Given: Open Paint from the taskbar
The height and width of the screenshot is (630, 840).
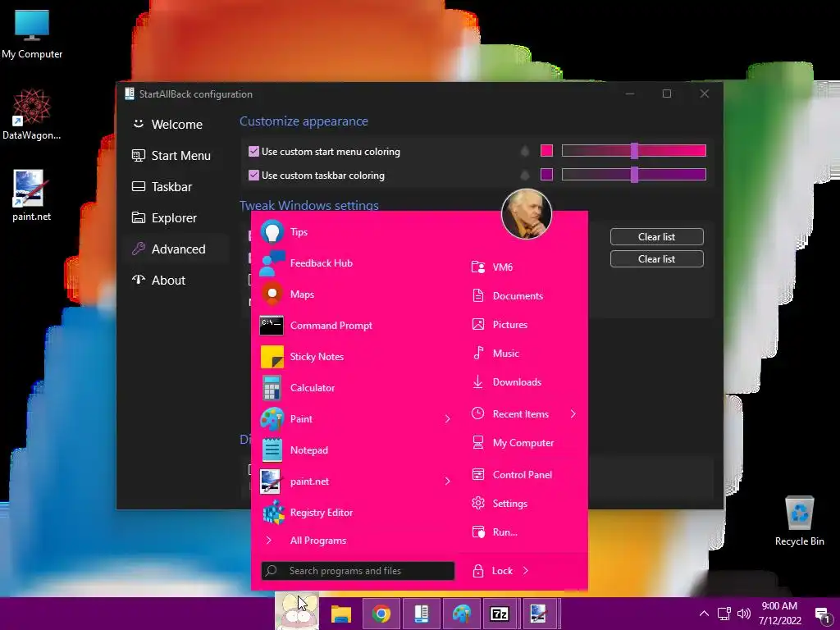Looking at the screenshot, I should [x=461, y=614].
